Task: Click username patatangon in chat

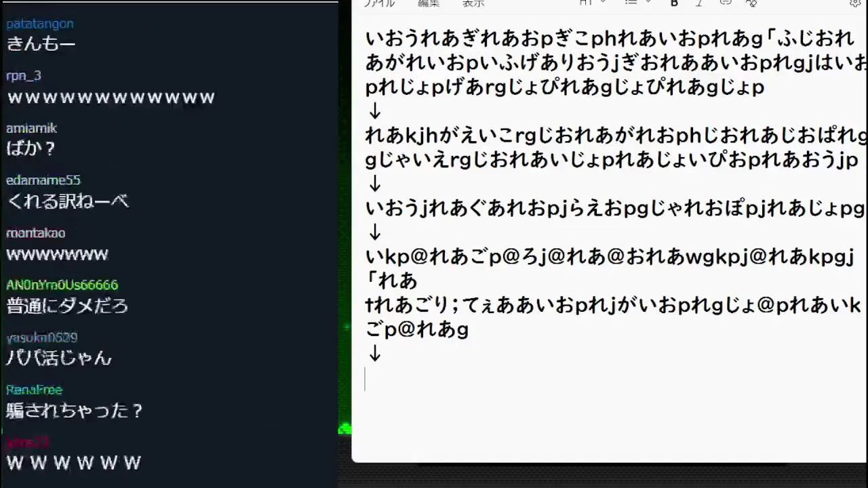Action: pos(40,24)
